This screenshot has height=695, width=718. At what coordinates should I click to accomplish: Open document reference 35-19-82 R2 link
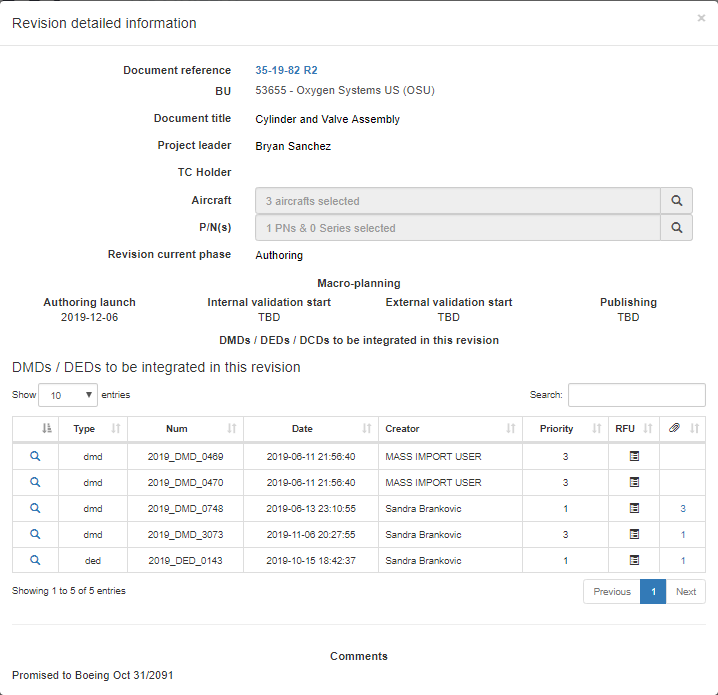coord(286,70)
